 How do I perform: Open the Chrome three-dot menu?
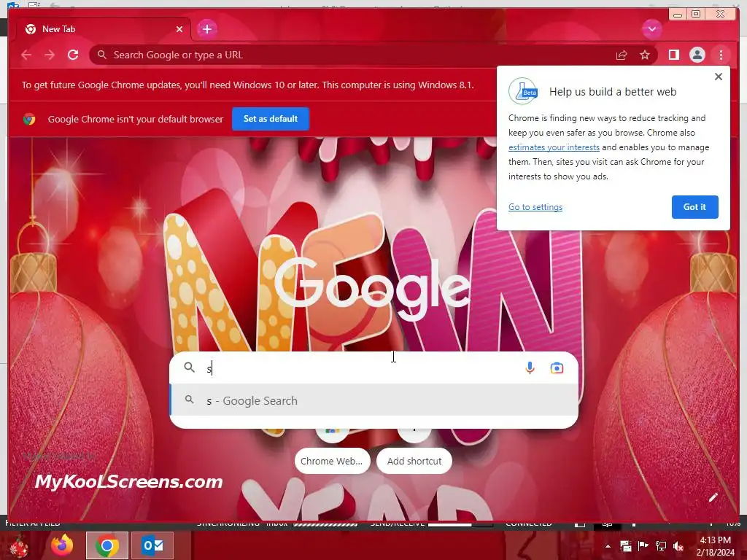click(721, 55)
